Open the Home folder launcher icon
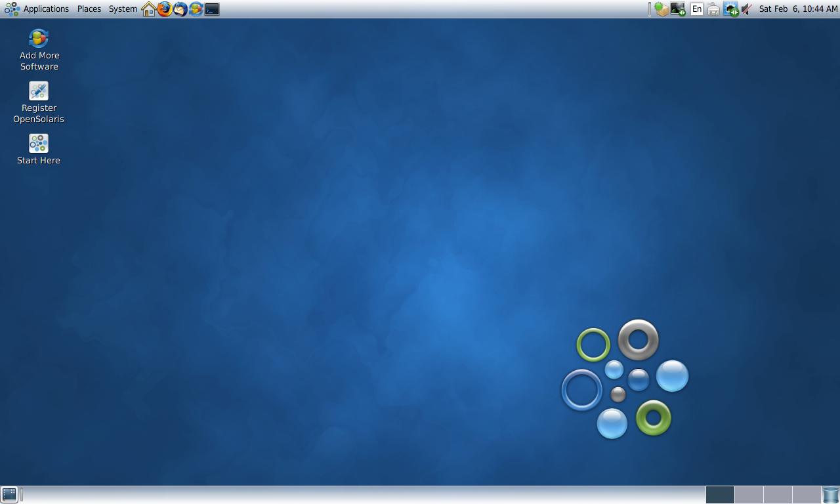 click(x=149, y=9)
